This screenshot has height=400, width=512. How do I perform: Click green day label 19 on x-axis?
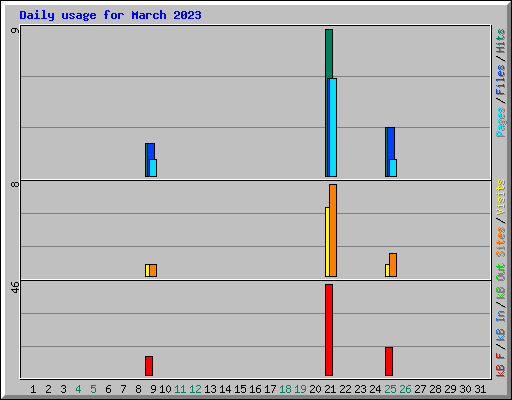pyautogui.click(x=300, y=389)
